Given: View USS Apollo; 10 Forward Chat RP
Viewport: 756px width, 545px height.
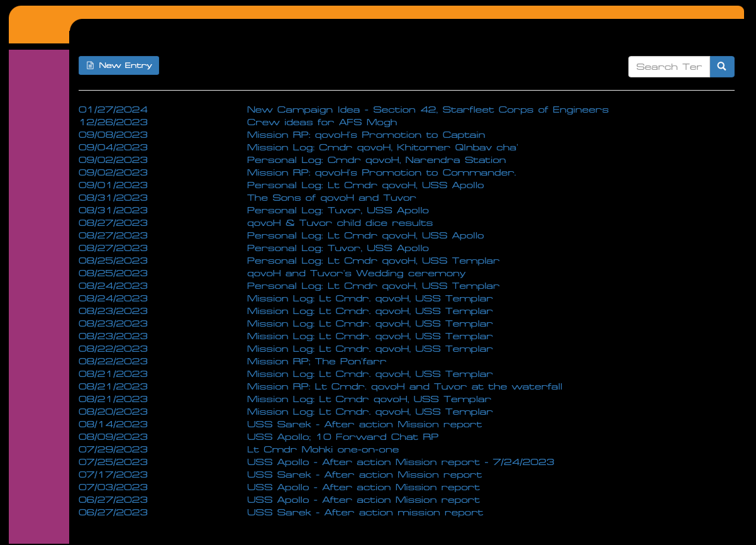Looking at the screenshot, I should tap(342, 437).
